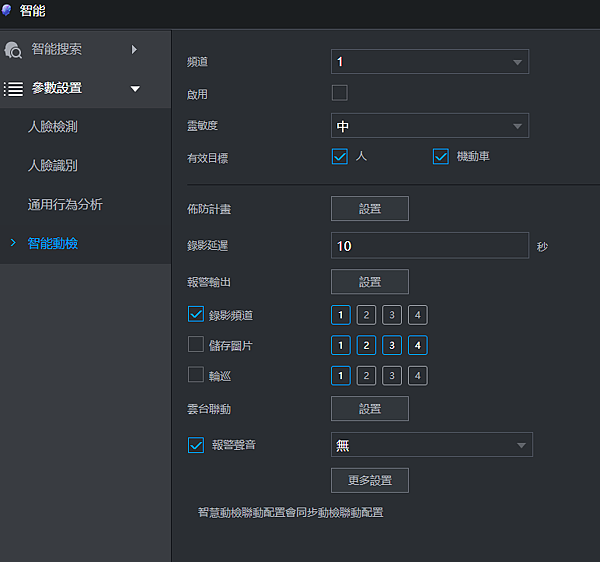Screen dimensions: 600x562
Task: Uncheck the 錄影頻道 checkbox
Action: tap(196, 314)
